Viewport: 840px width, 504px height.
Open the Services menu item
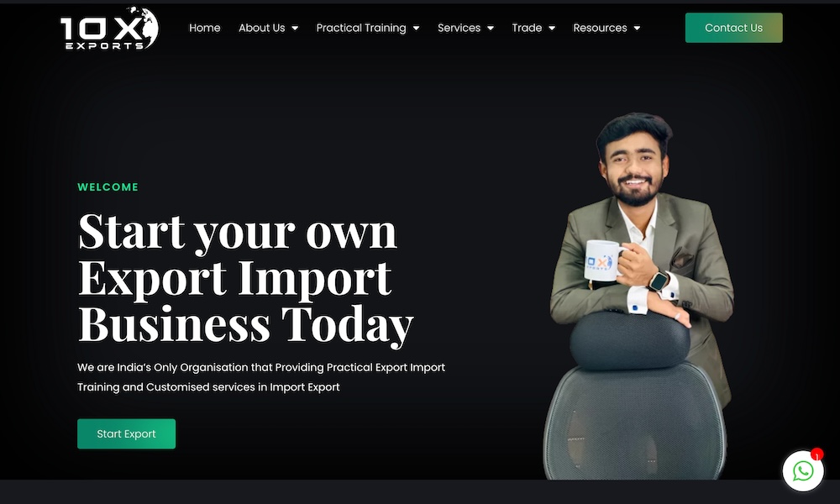(459, 28)
